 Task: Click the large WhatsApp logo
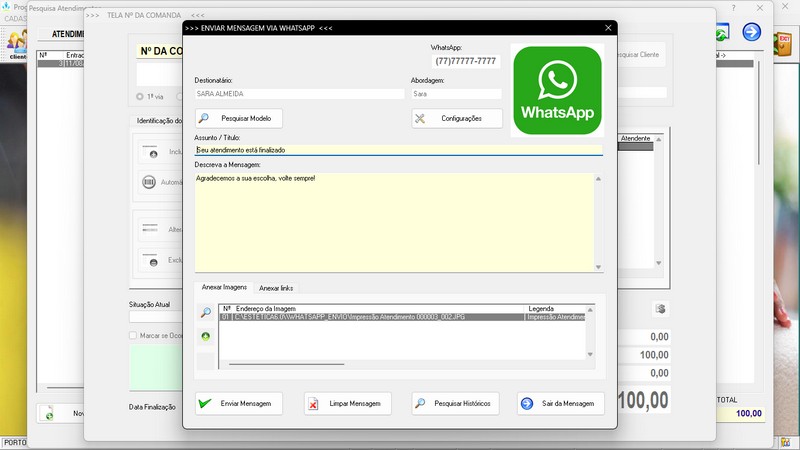pos(557,90)
